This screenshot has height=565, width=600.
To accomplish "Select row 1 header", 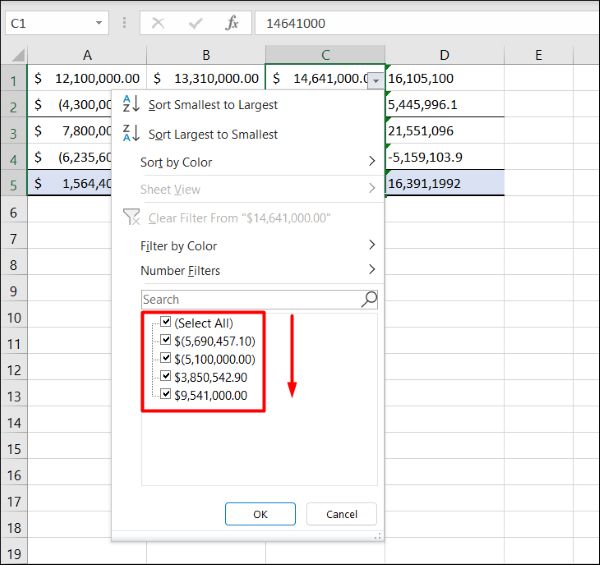I will click(14, 78).
